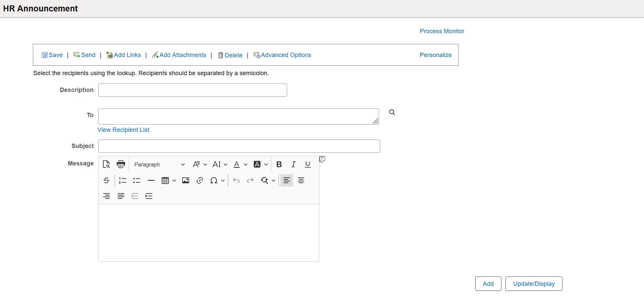Open the font size dropdown
644x308 pixels.
[x=220, y=164]
